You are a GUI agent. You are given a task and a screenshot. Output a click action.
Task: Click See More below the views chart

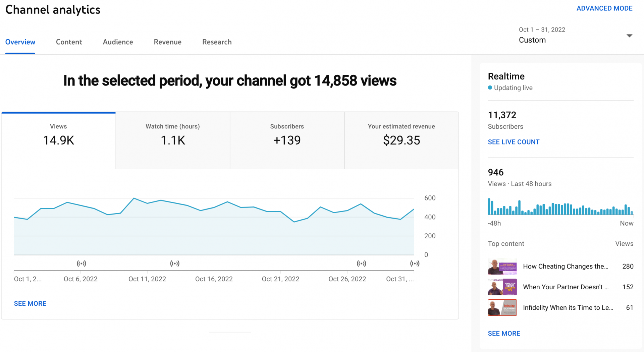click(30, 303)
